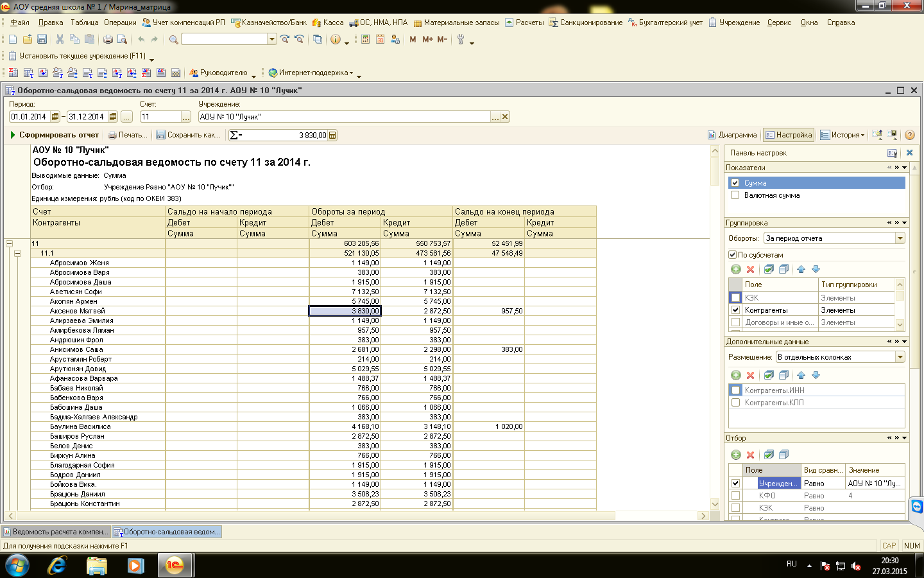
Task: Open the Обороты dropdown list
Action: click(x=900, y=238)
